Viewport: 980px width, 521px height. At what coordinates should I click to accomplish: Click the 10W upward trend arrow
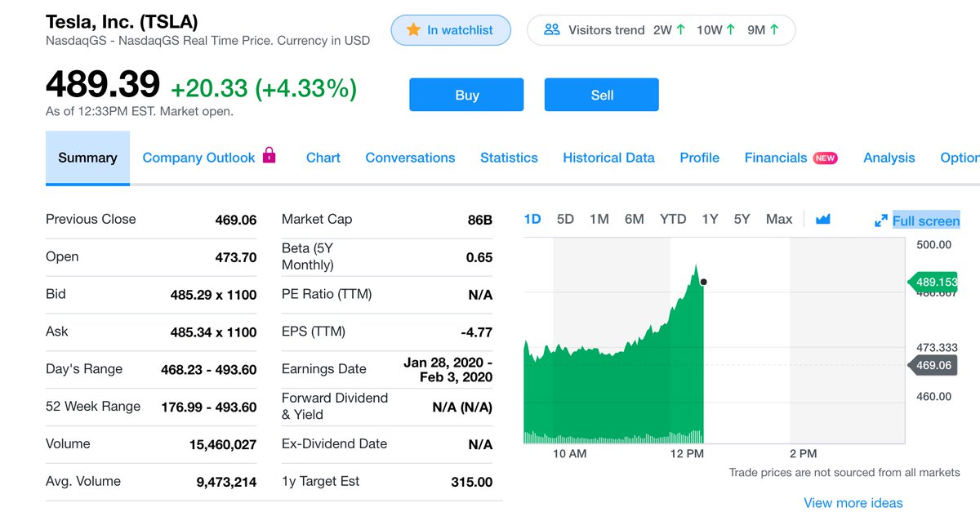point(730,29)
